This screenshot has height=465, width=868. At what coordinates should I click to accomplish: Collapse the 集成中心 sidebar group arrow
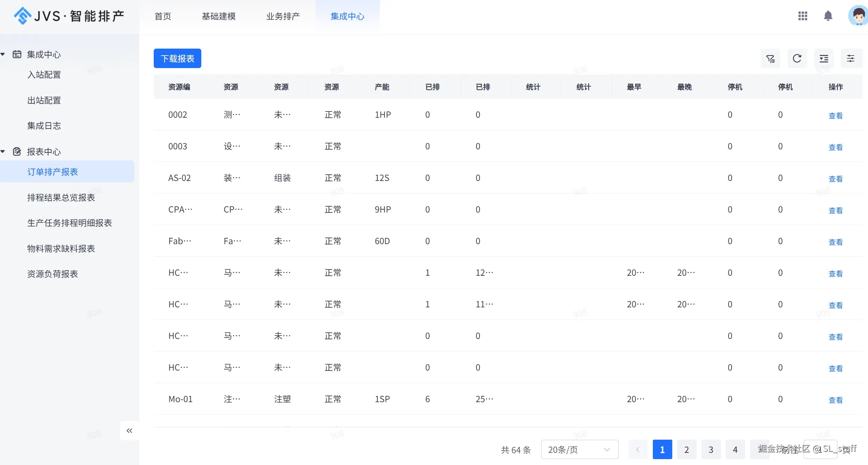point(3,54)
